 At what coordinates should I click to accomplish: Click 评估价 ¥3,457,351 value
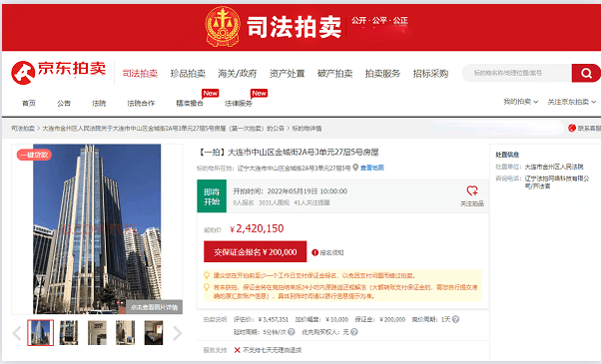point(274,319)
